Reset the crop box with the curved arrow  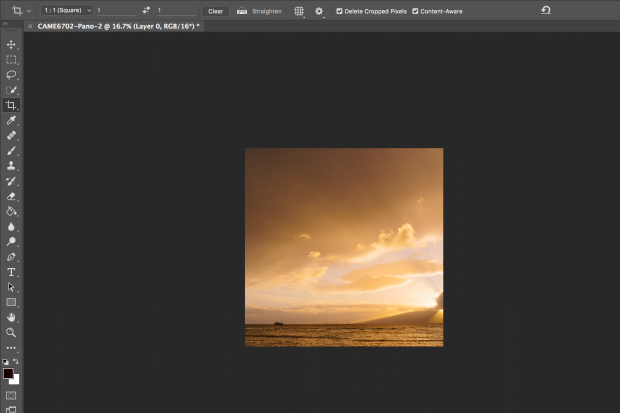(x=546, y=10)
